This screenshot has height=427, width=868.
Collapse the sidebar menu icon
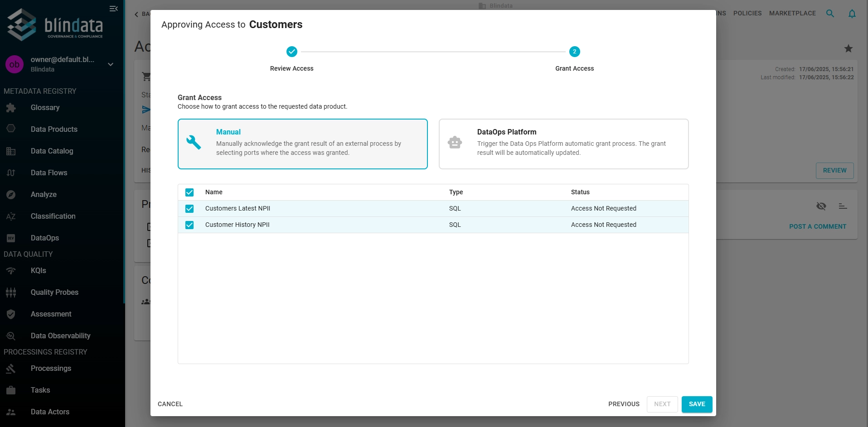point(114,9)
